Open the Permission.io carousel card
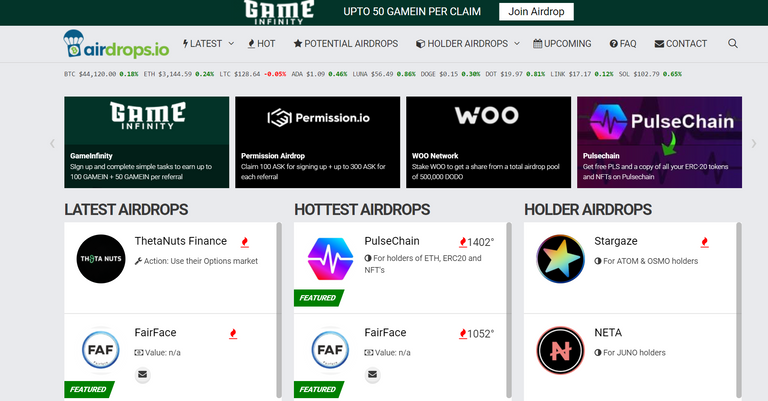 [x=317, y=142]
